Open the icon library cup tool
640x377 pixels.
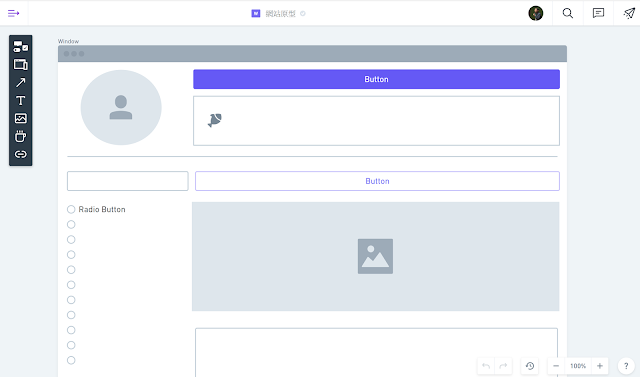pos(20,136)
